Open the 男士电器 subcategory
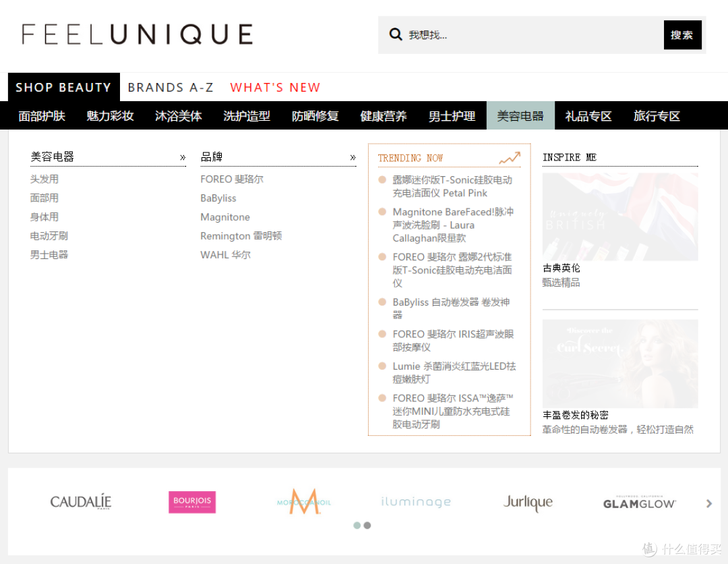 point(49,254)
